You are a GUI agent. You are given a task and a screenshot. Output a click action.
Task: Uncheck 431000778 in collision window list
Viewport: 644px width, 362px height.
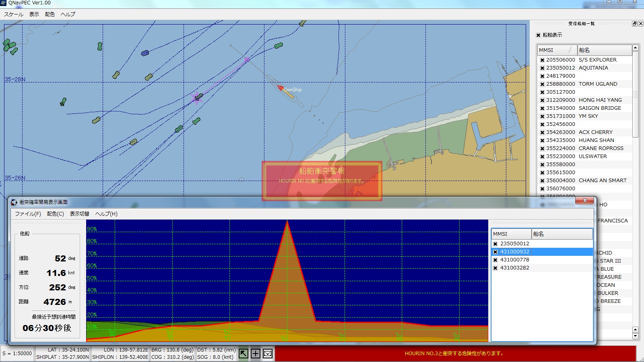pos(495,260)
